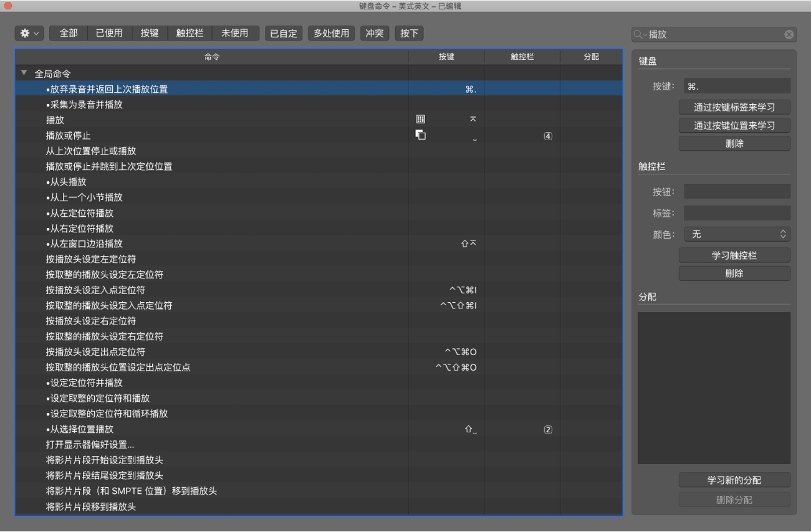Select the 从头播放 command
Screen dimensions: 811x532
pyautogui.click(x=319, y=182)
